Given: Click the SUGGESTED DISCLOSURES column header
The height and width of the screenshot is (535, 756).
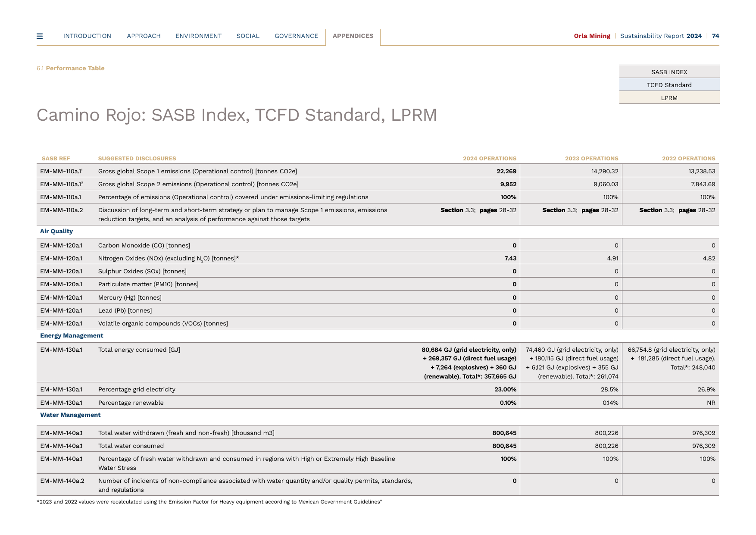Looking at the screenshot, I should coord(137,159).
